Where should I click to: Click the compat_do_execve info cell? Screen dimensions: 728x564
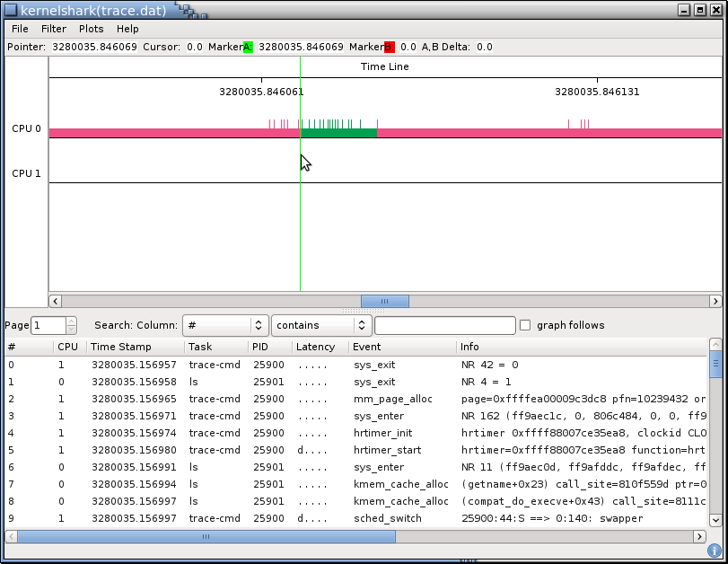pyautogui.click(x=583, y=501)
